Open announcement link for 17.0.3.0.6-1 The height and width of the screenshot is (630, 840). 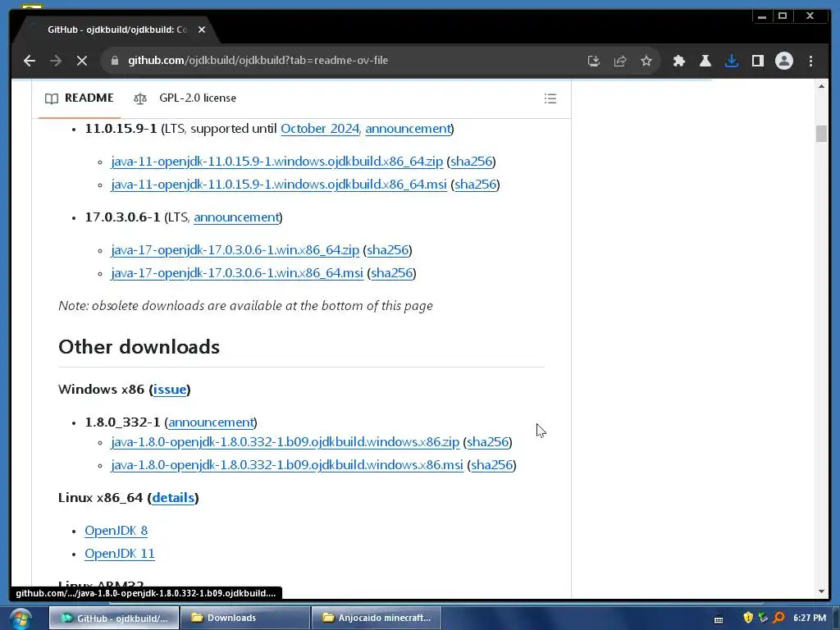coord(236,217)
